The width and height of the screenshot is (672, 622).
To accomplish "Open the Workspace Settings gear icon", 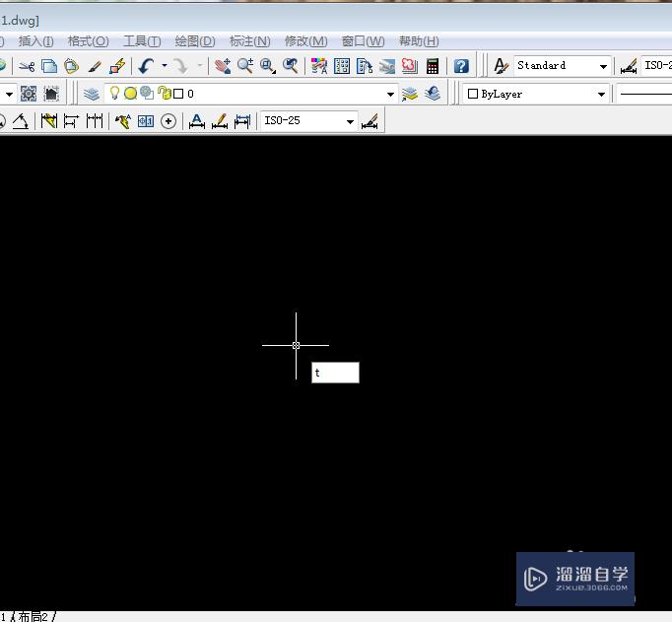I will click(29, 94).
